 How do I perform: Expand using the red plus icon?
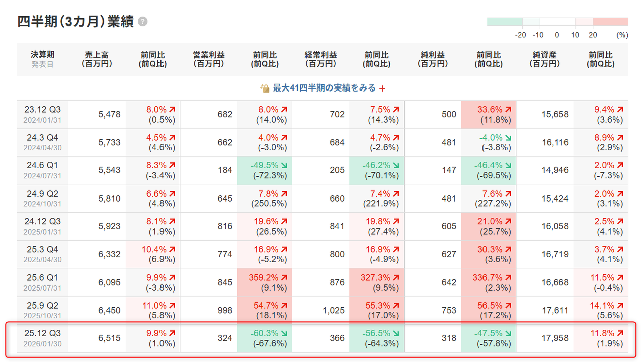(x=382, y=88)
